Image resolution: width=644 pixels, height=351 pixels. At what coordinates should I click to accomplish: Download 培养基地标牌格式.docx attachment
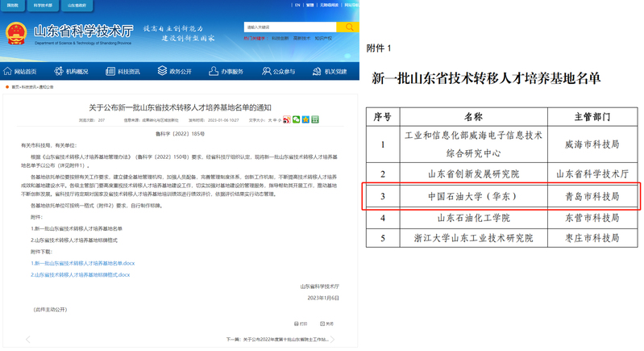[81, 274]
